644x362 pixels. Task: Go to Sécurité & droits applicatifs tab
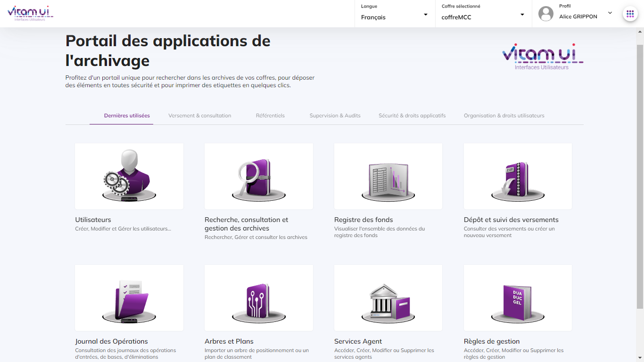pyautogui.click(x=412, y=115)
